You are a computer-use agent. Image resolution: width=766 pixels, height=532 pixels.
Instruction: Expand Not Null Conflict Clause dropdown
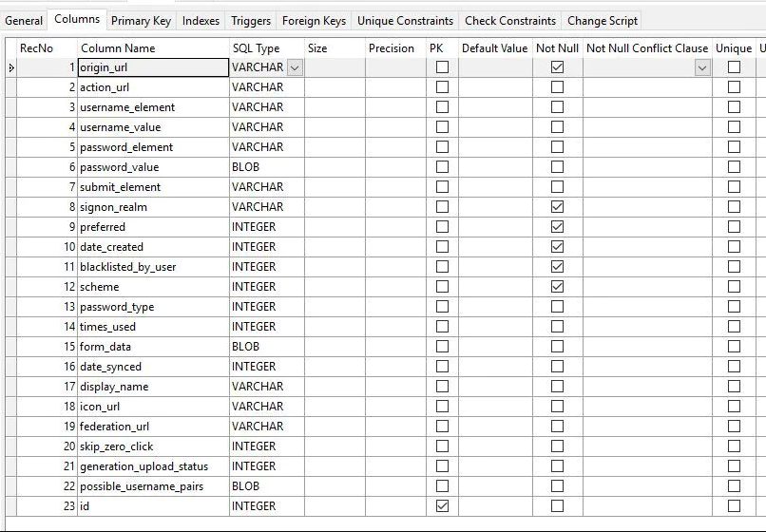point(702,67)
